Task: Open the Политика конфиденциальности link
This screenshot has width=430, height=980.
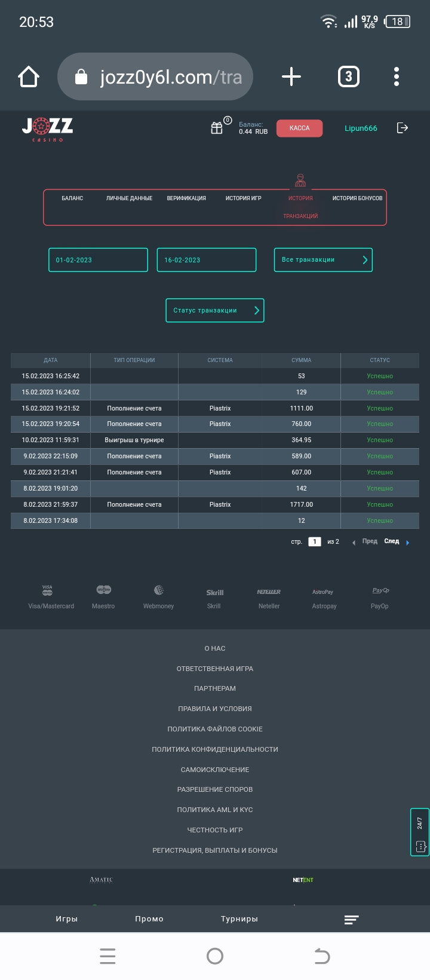Action: coord(215,749)
